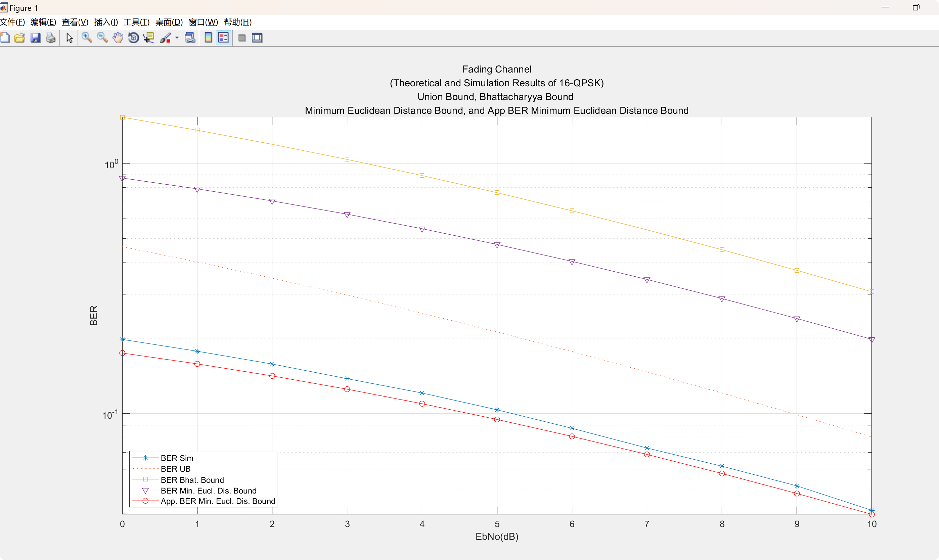939x560 pixels.
Task: Activate the Pan hand tool
Action: [118, 38]
